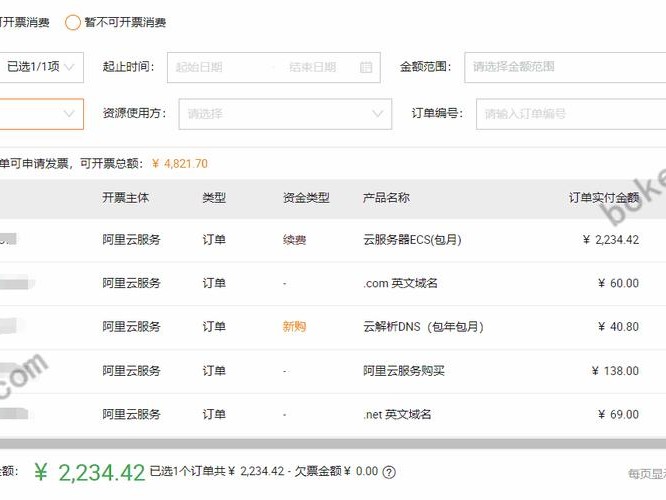Click the 产品名称 column header
Screen dimensions: 666x500
pos(386,198)
